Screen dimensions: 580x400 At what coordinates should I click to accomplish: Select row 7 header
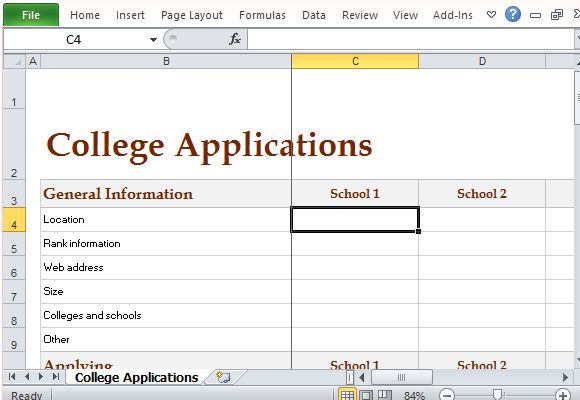(14, 292)
